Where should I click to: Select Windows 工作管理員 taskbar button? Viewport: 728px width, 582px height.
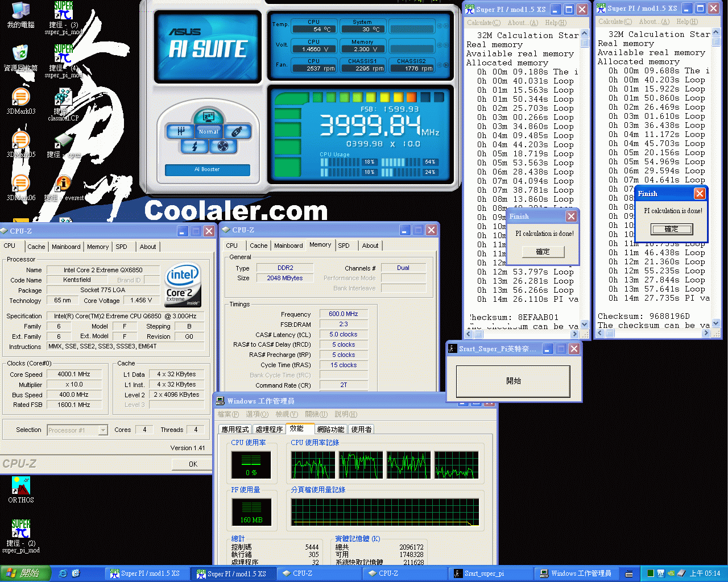577,573
